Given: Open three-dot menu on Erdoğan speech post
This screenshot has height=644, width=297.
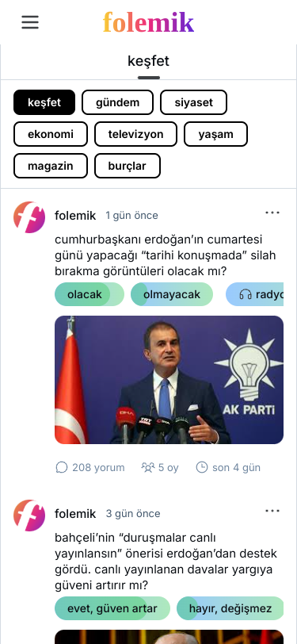Looking at the screenshot, I should coord(272,213).
